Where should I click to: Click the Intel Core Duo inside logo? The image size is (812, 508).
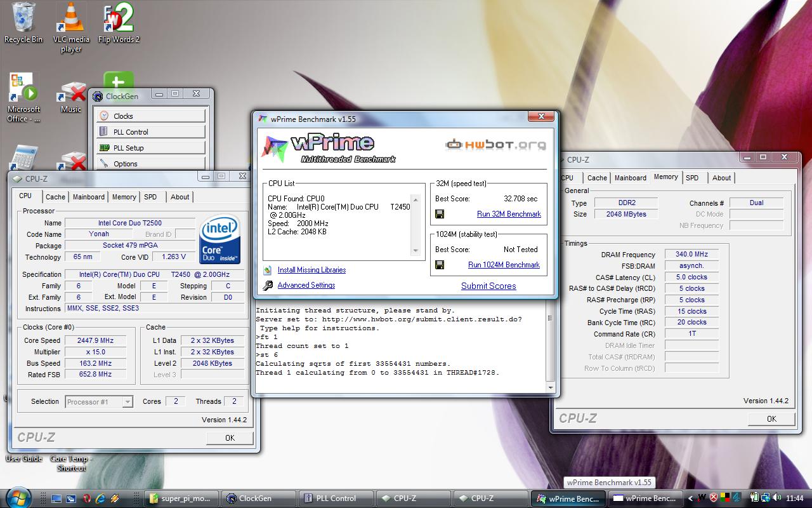(x=219, y=239)
